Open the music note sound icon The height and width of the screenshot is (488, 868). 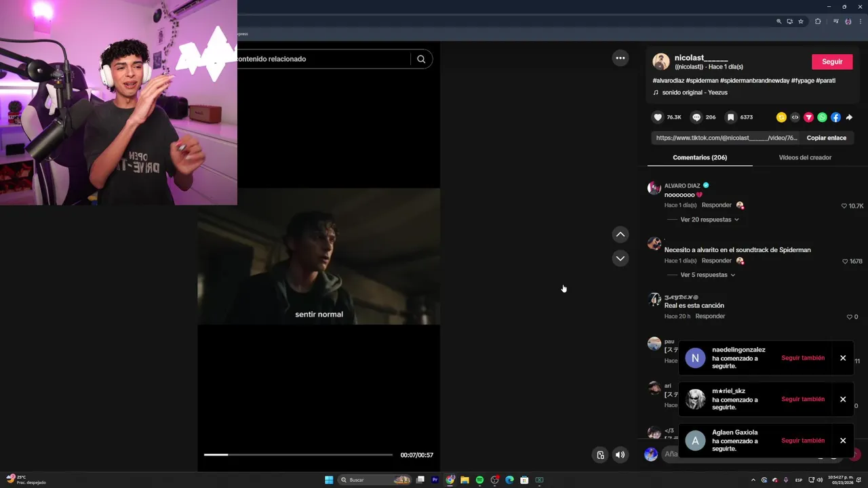click(656, 92)
